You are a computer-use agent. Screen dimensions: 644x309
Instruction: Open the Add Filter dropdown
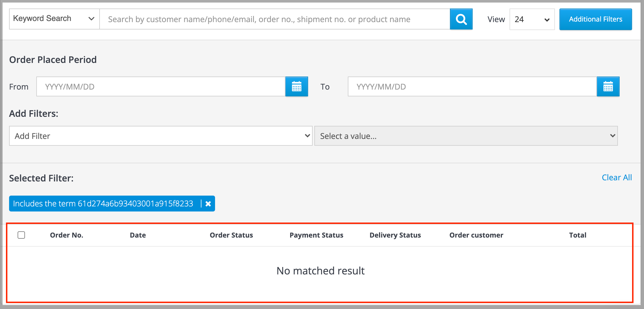click(161, 136)
